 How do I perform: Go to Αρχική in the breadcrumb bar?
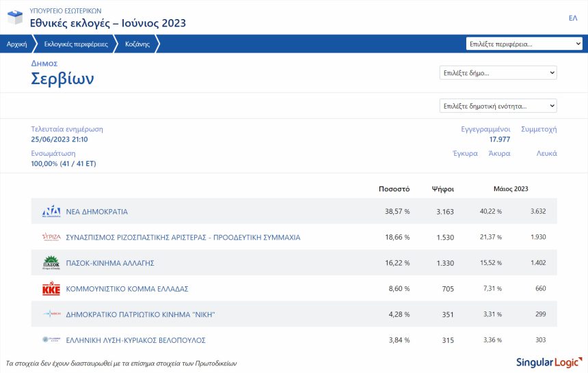pyautogui.click(x=17, y=44)
